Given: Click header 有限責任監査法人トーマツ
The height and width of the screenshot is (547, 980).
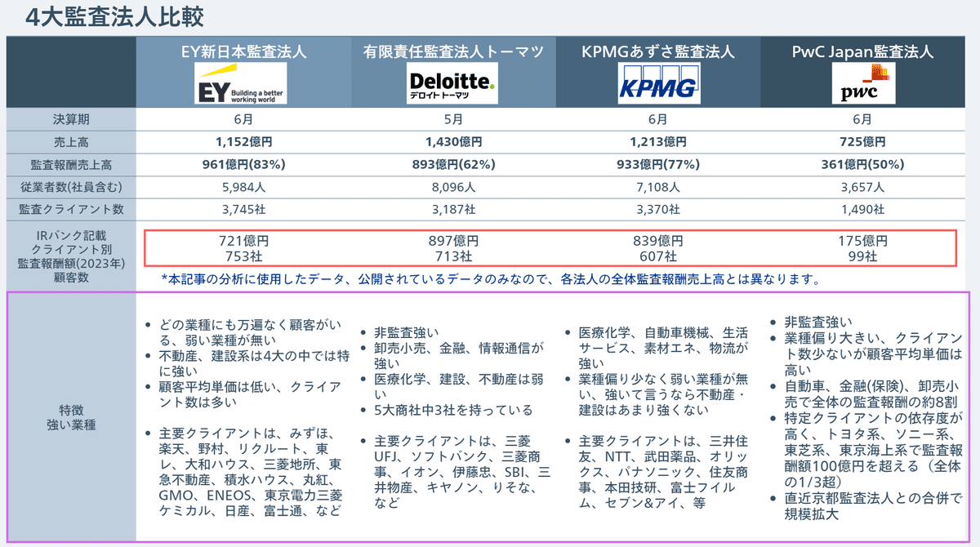Looking at the screenshot, I should coord(453,51).
